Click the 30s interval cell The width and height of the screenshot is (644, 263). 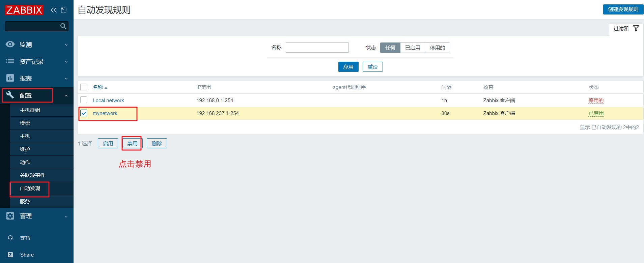[445, 113]
